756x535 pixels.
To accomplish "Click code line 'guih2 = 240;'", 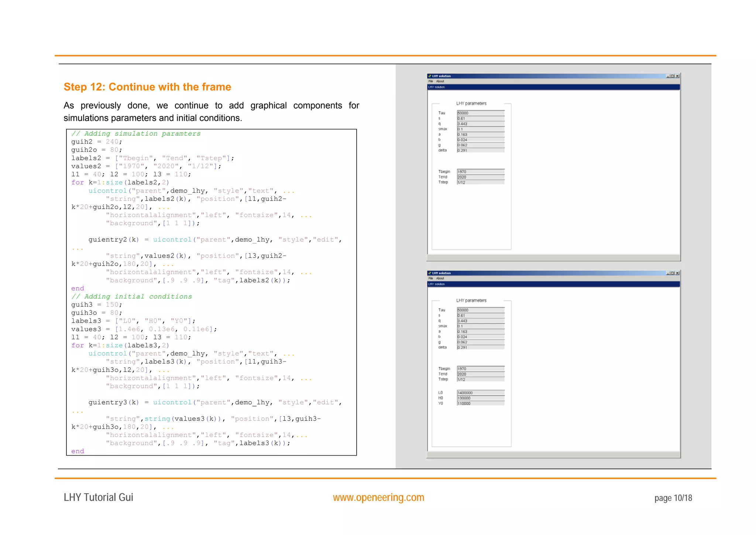I will click(x=97, y=142).
